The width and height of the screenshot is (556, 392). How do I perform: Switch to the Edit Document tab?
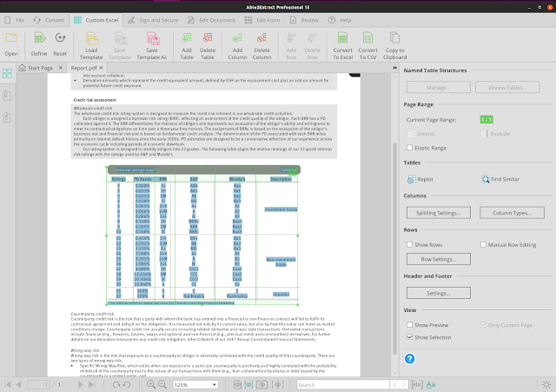coord(211,20)
